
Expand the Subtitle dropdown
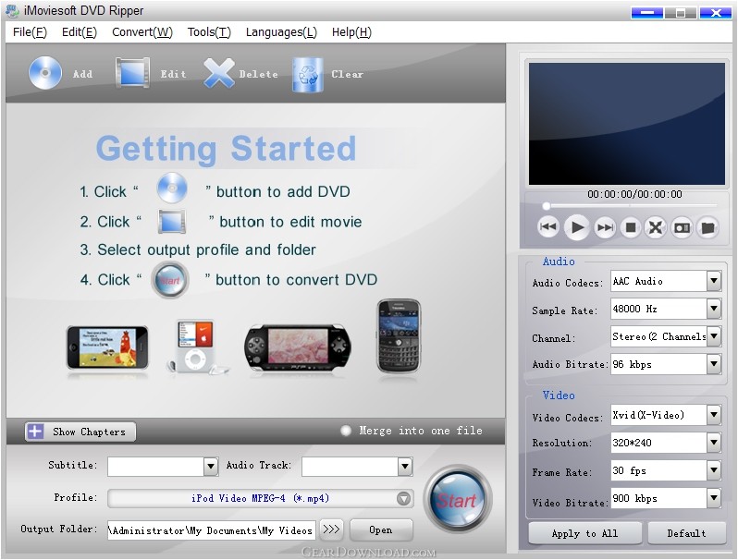[x=211, y=467]
